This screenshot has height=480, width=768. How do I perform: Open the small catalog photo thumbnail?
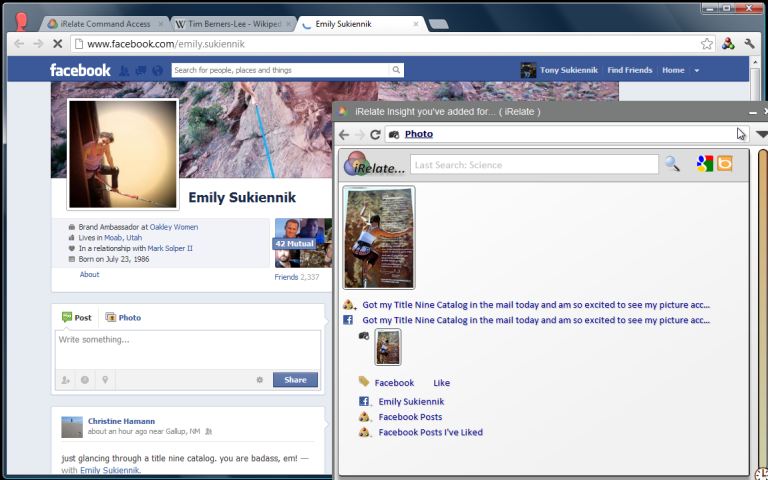click(x=388, y=347)
